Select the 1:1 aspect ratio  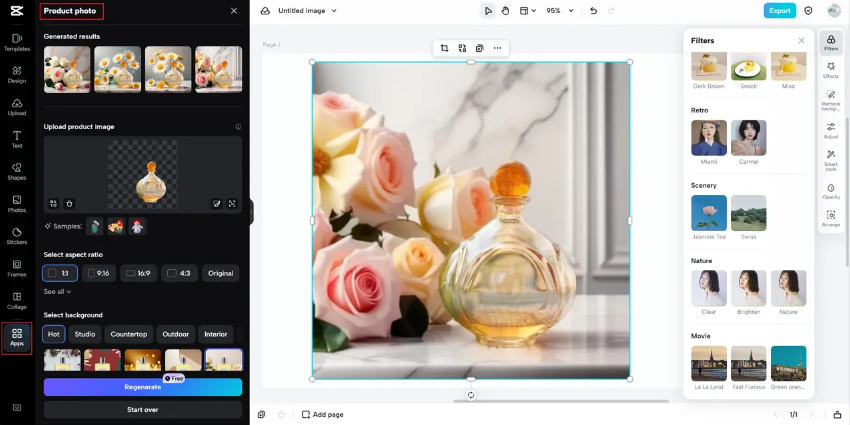click(60, 273)
